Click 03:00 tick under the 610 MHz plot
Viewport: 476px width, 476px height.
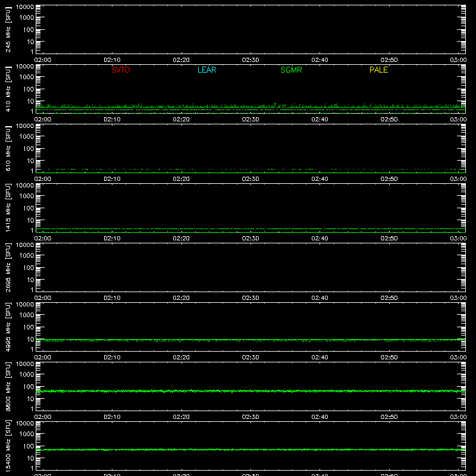[x=458, y=179]
